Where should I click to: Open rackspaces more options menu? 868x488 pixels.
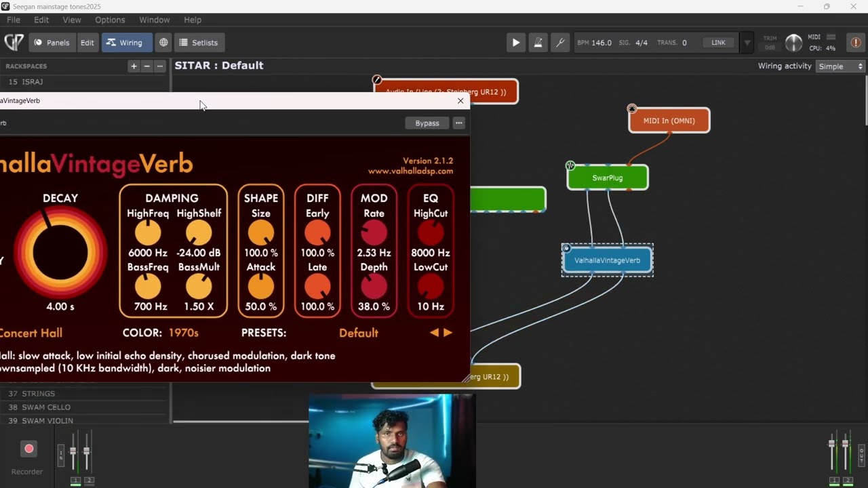[x=159, y=66]
